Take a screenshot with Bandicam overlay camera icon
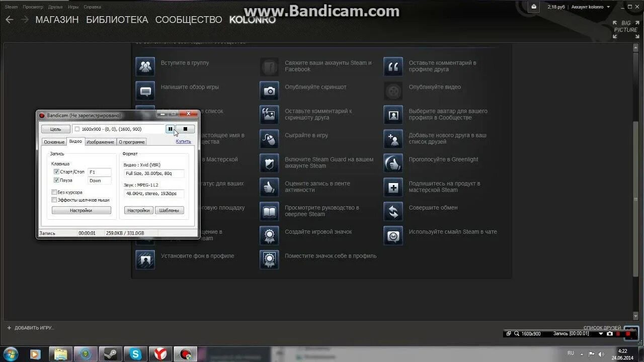 coord(610,333)
